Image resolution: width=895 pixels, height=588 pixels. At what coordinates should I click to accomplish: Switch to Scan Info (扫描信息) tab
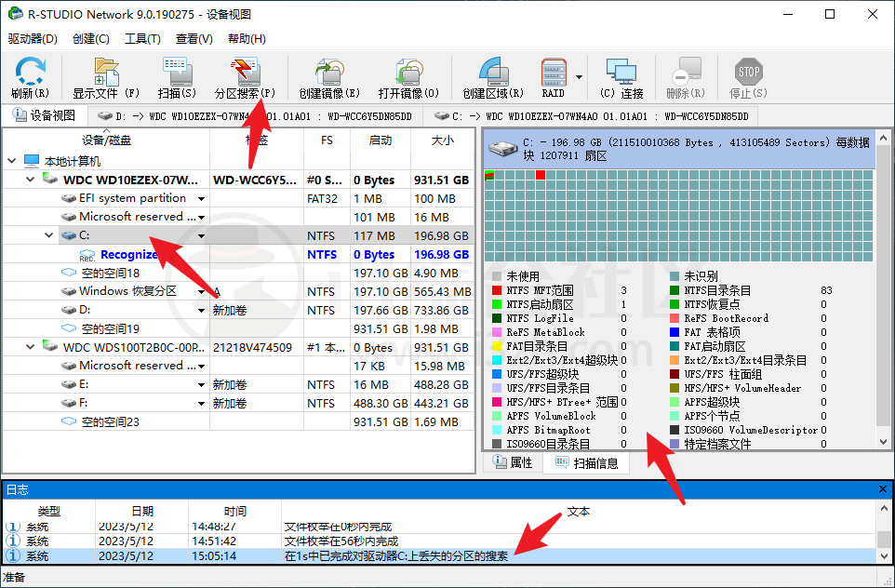click(x=587, y=463)
